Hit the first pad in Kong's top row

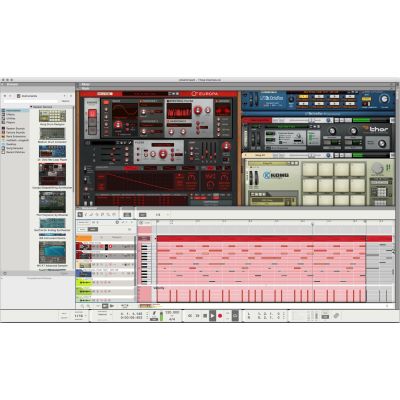310,169
